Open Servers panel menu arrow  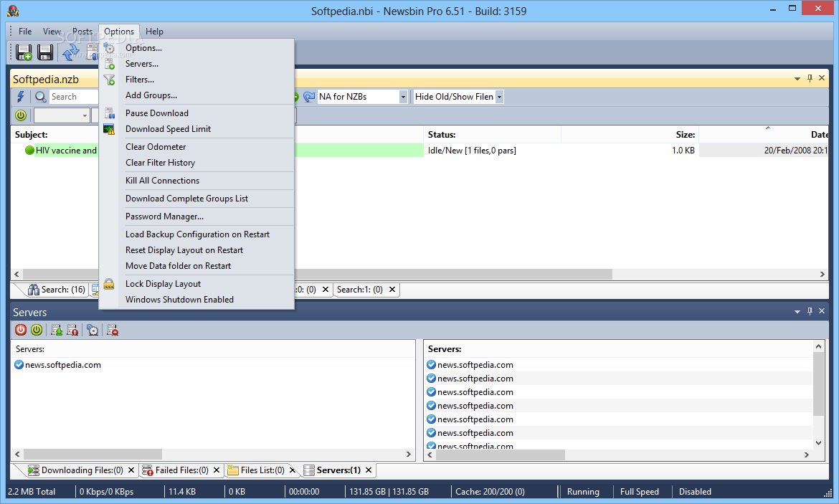pyautogui.click(x=797, y=311)
